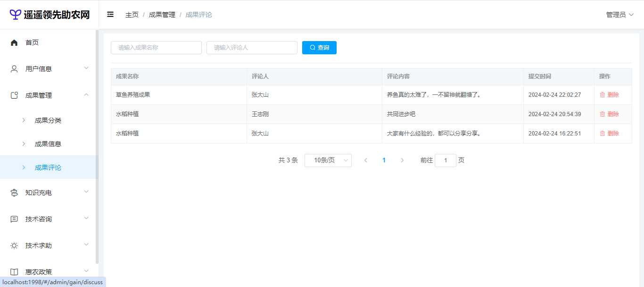Click the 惠农政策 book icon

click(x=14, y=272)
